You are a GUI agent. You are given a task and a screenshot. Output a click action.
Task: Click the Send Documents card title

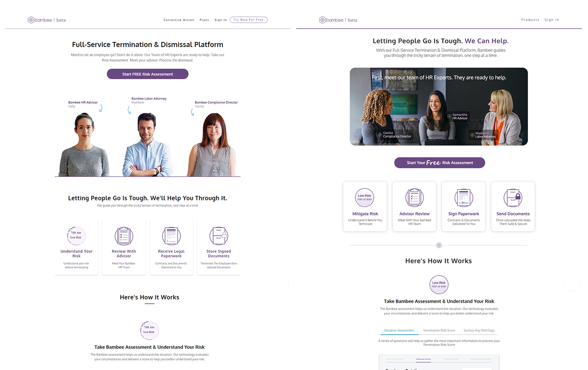[x=513, y=214]
